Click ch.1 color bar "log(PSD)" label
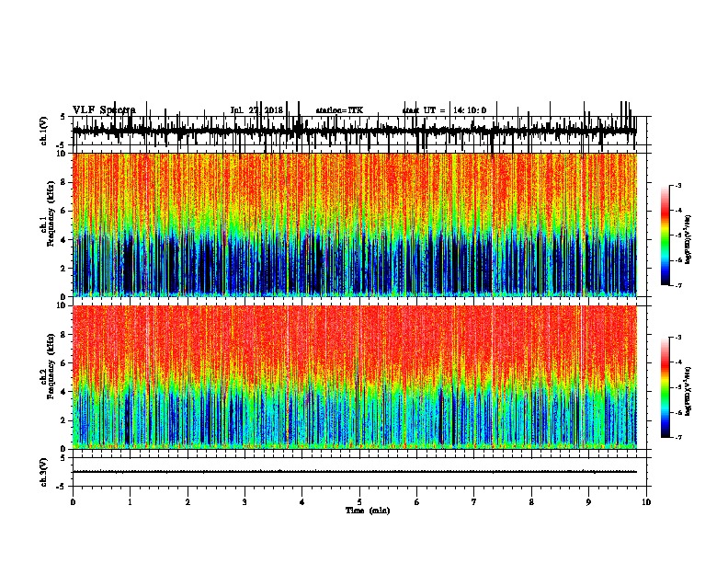728x563 pixels. click(x=688, y=239)
